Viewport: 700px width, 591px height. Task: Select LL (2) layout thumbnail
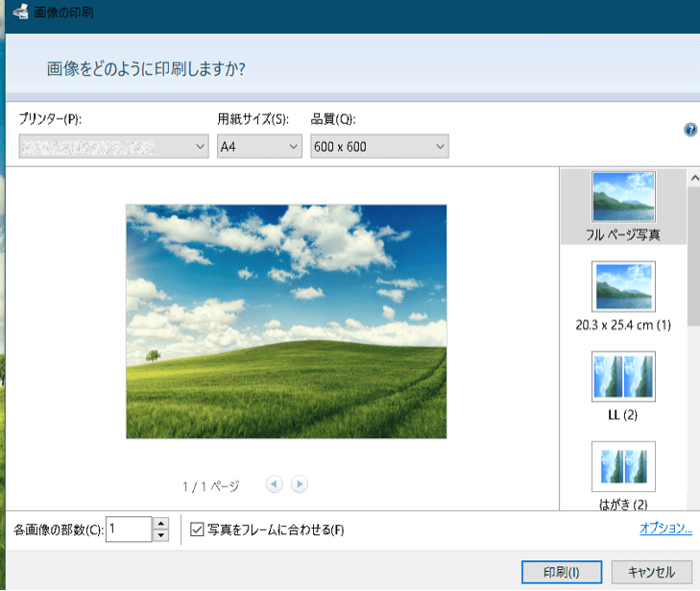pyautogui.click(x=623, y=376)
